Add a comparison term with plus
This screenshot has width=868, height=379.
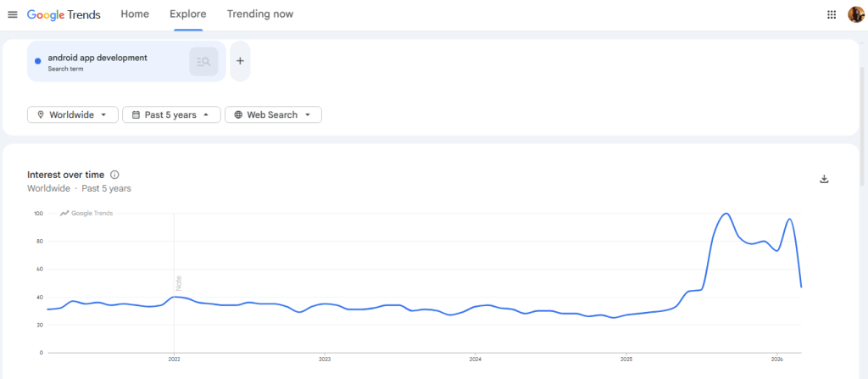pyautogui.click(x=240, y=61)
